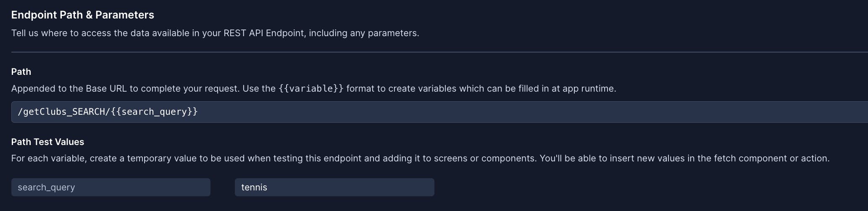Click the {{variable}} code example text
This screenshot has height=211, width=868.
click(x=311, y=89)
